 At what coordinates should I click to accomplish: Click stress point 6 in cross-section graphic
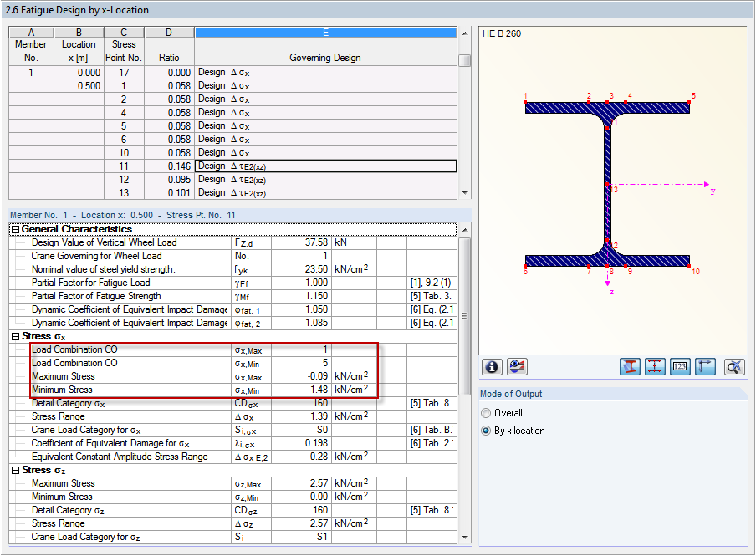[525, 266]
